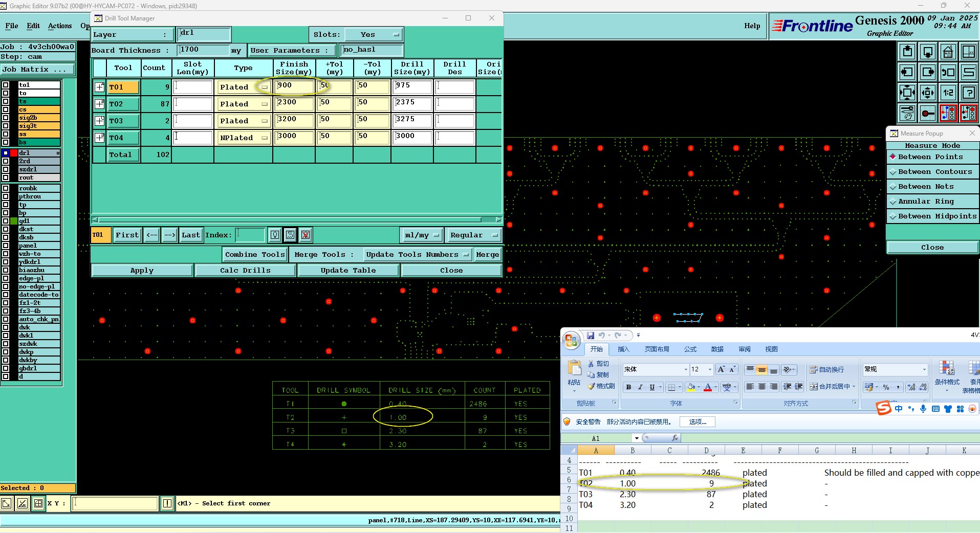Click the Excel save disk icon
The image size is (980, 533).
(x=590, y=336)
